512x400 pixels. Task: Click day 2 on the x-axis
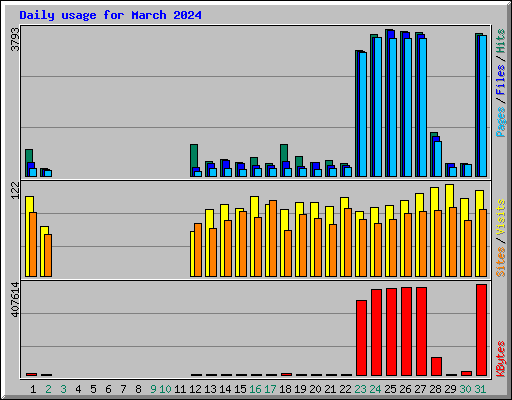[48, 389]
